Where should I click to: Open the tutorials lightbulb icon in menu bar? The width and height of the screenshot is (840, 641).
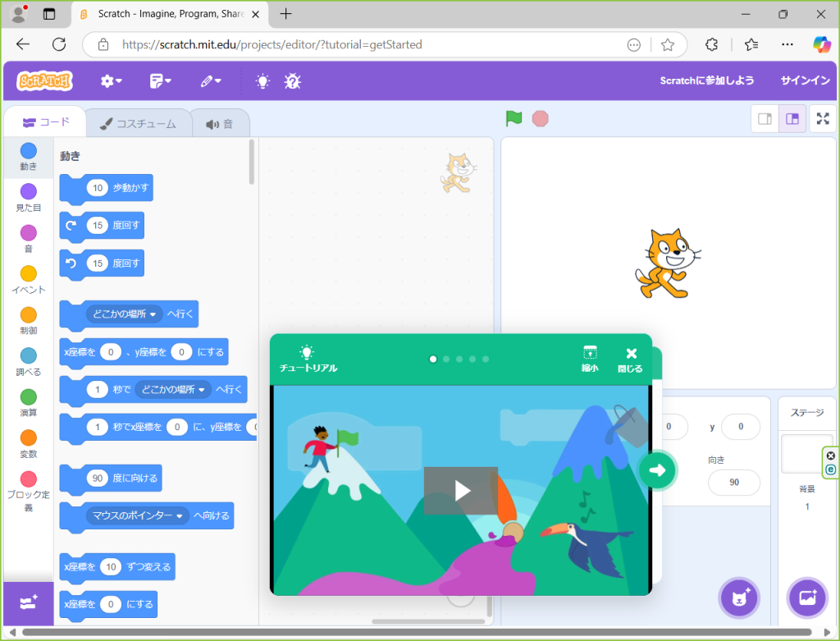[x=262, y=80]
